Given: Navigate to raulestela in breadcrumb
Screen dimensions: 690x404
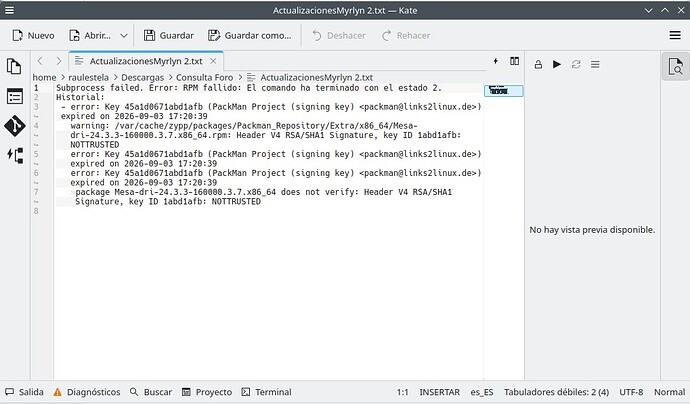Looking at the screenshot, I should coord(88,77).
